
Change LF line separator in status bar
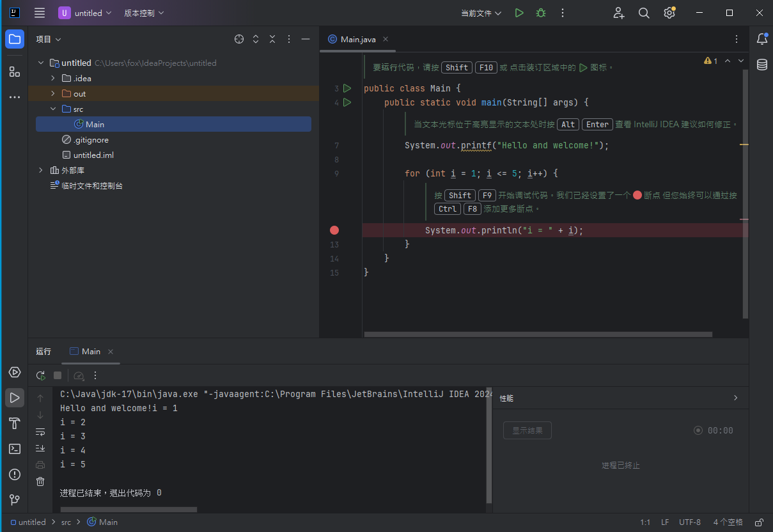(665, 522)
